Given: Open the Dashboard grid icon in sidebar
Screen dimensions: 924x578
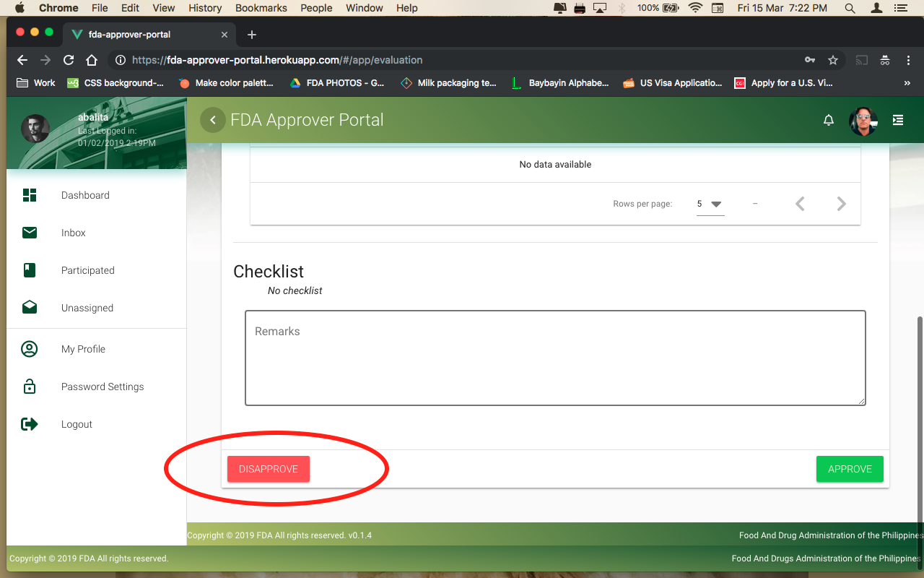Looking at the screenshot, I should click(30, 195).
